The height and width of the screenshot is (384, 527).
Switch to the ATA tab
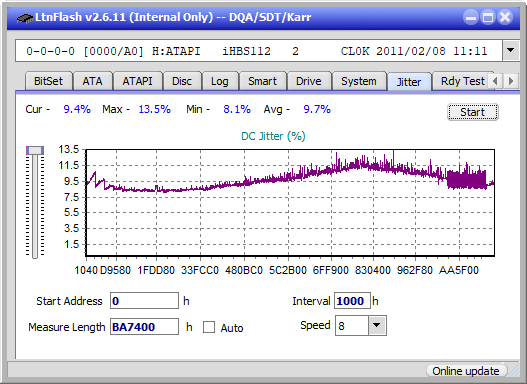[x=92, y=81]
